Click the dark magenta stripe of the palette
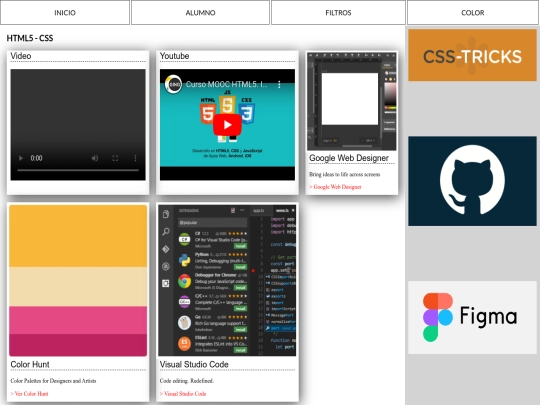540x405 pixels. click(78, 345)
